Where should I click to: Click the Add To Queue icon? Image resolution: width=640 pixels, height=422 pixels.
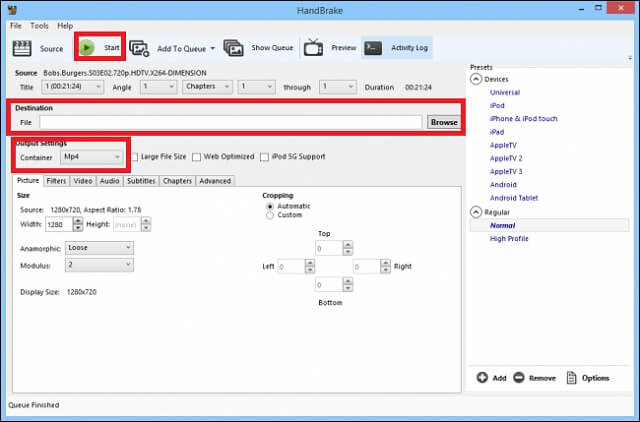pyautogui.click(x=139, y=49)
